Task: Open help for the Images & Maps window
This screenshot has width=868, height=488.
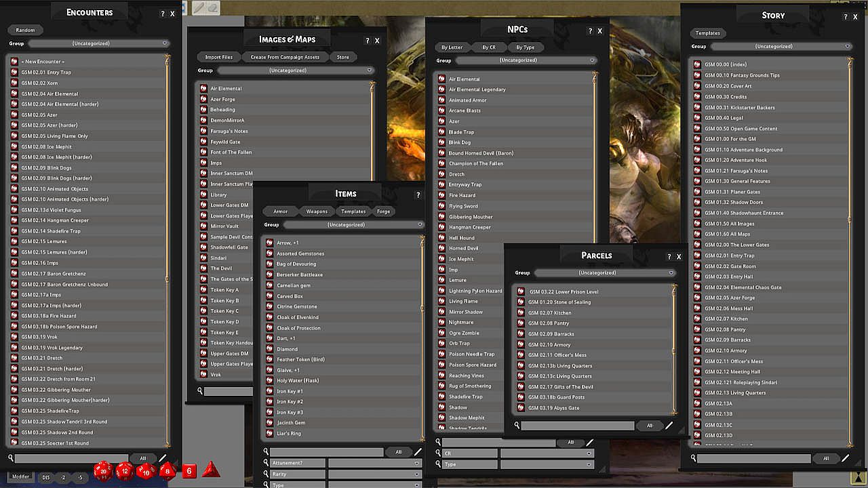Action: 368,41
